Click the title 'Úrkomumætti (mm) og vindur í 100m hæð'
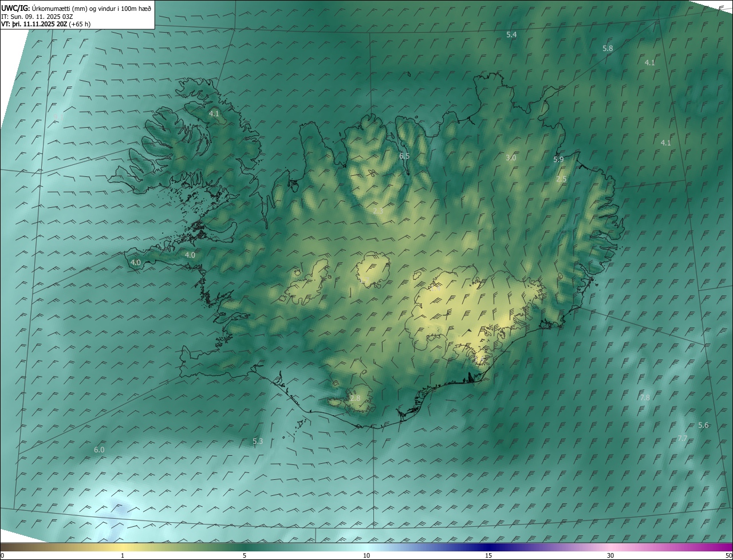The width and height of the screenshot is (733, 560). (x=91, y=8)
